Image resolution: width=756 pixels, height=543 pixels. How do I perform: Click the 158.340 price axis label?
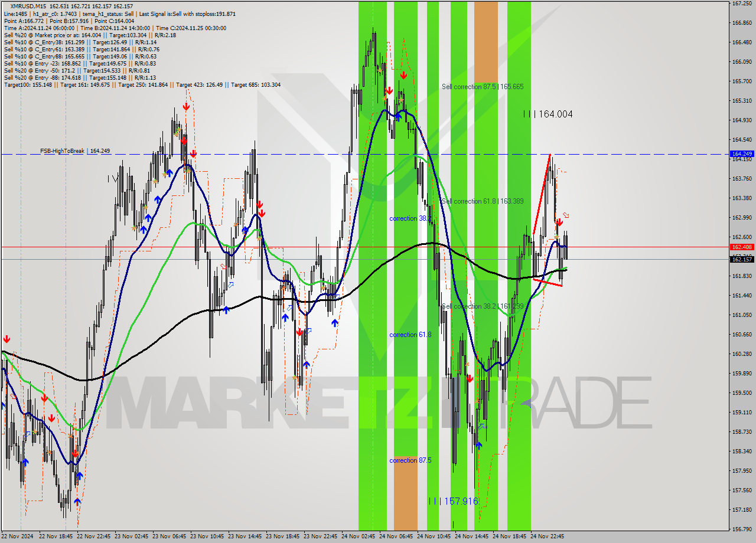click(x=742, y=452)
